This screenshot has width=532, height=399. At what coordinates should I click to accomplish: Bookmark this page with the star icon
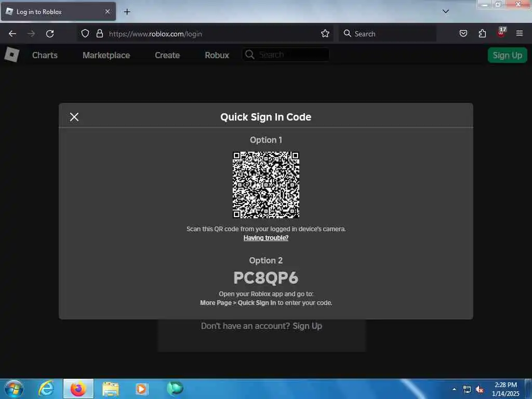point(325,34)
